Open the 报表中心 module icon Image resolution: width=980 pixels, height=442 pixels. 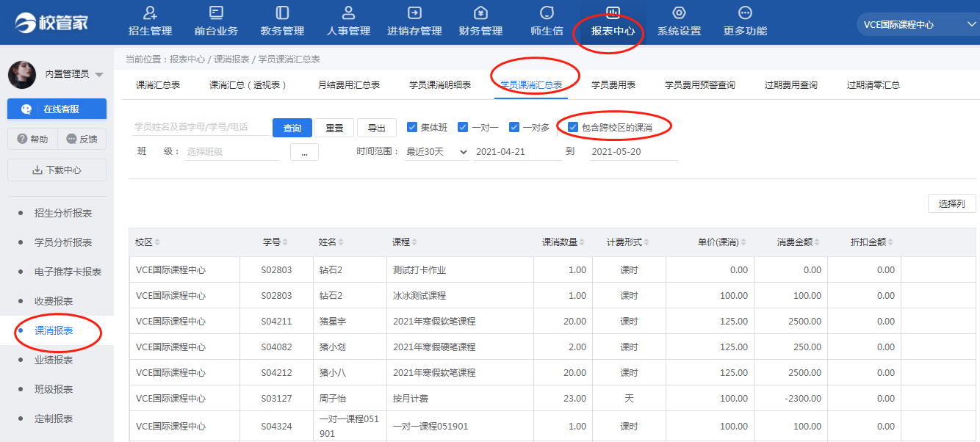pyautogui.click(x=613, y=12)
